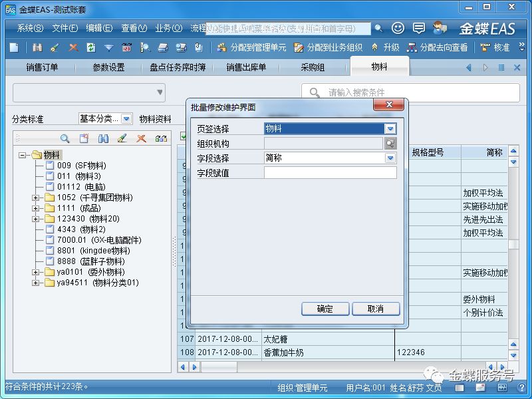Click the horizontal scrollbar thumb under the table

tap(219, 367)
